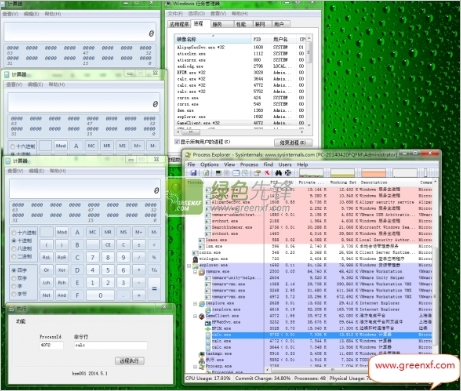This screenshot has width=461, height=391.
Task: Open the Options menu in Process Explorer
Action: pyautogui.click(x=209, y=165)
